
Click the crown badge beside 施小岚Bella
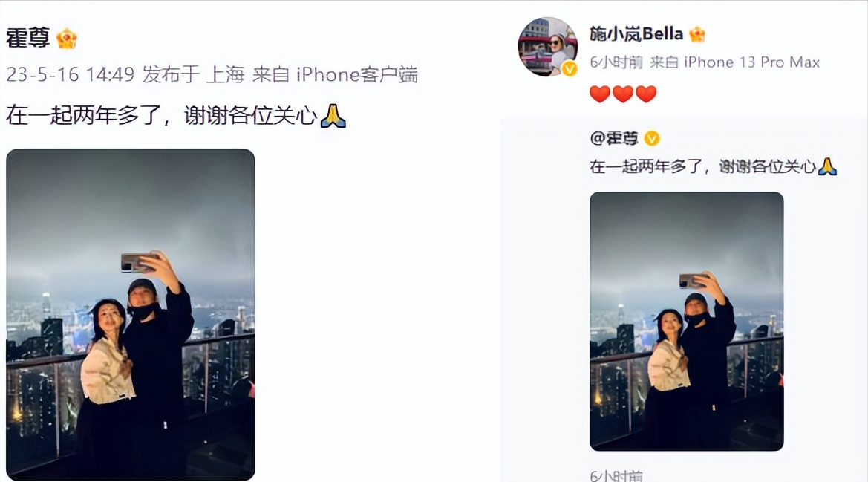click(697, 34)
